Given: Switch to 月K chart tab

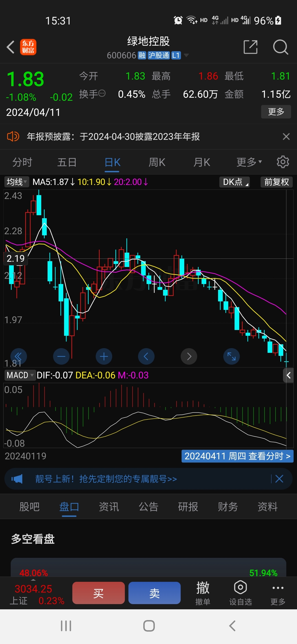Looking at the screenshot, I should pyautogui.click(x=202, y=162).
